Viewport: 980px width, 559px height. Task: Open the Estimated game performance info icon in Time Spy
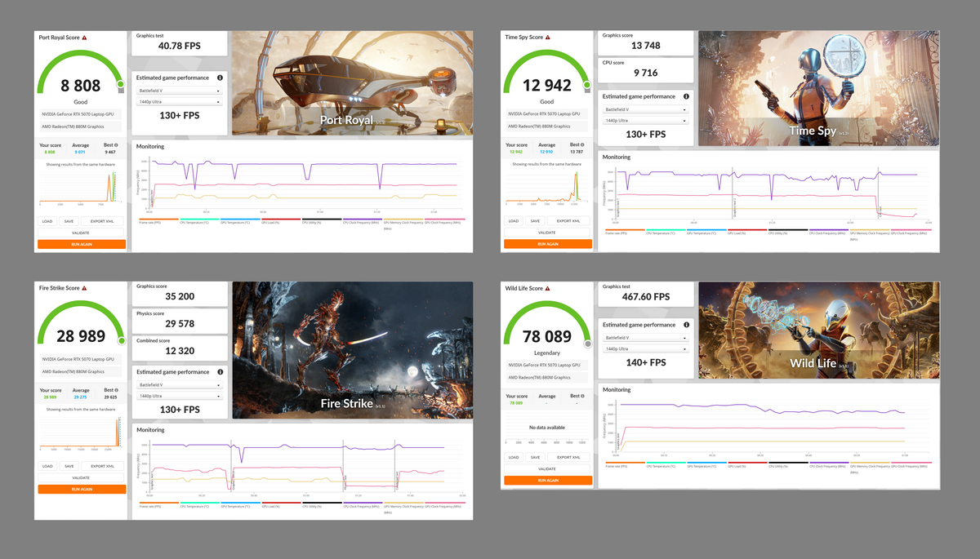[686, 96]
